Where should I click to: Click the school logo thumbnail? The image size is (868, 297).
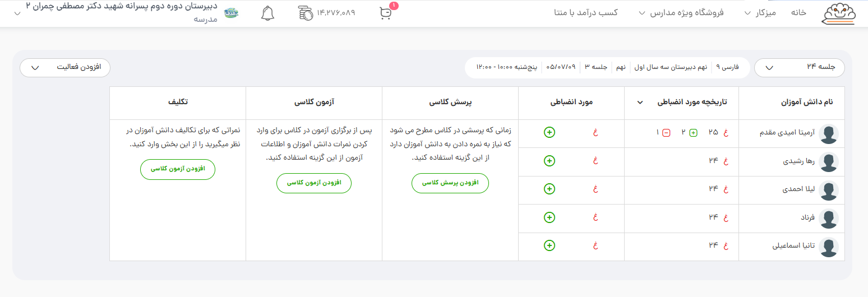[231, 13]
